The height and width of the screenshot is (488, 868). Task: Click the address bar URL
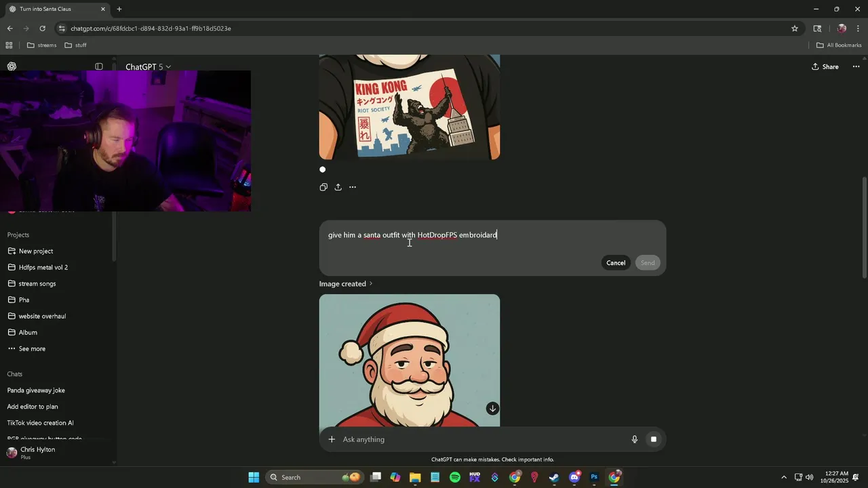(x=151, y=28)
